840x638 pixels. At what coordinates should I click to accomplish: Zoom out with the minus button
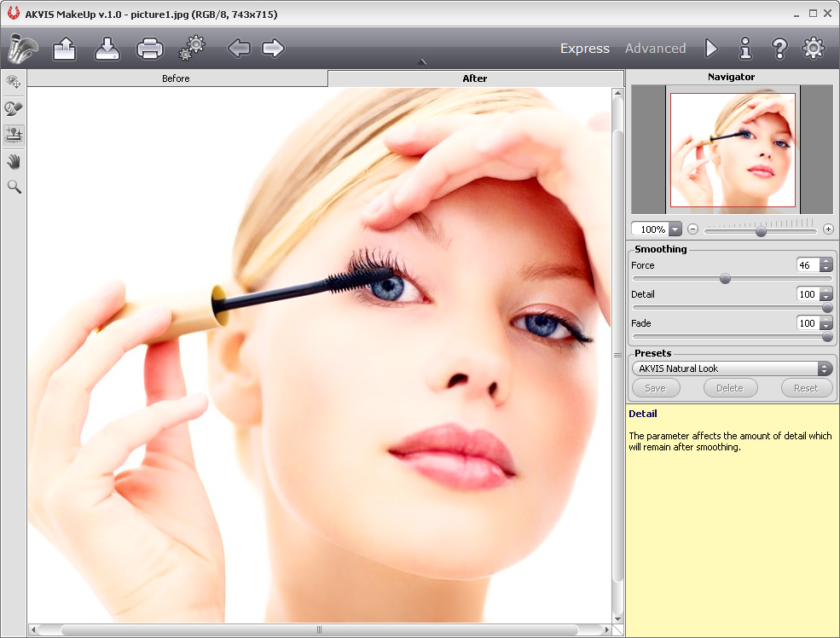(692, 229)
